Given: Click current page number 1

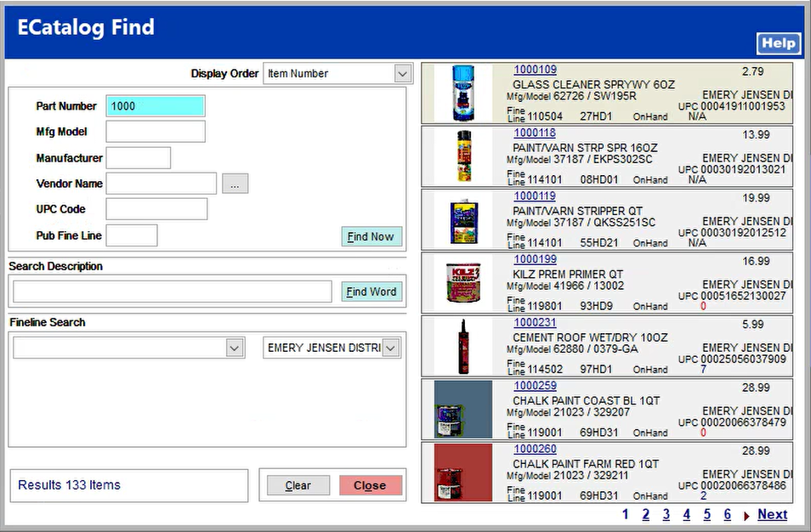Looking at the screenshot, I should [626, 514].
